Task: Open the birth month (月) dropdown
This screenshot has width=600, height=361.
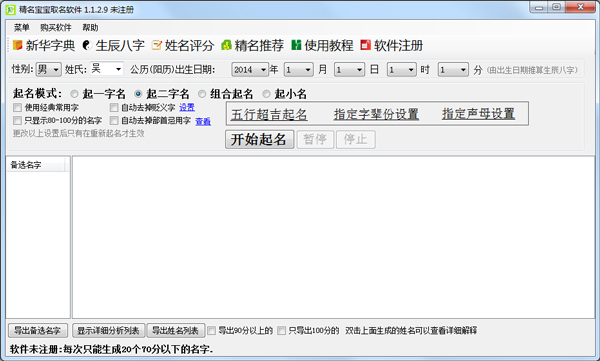Action: (x=299, y=70)
